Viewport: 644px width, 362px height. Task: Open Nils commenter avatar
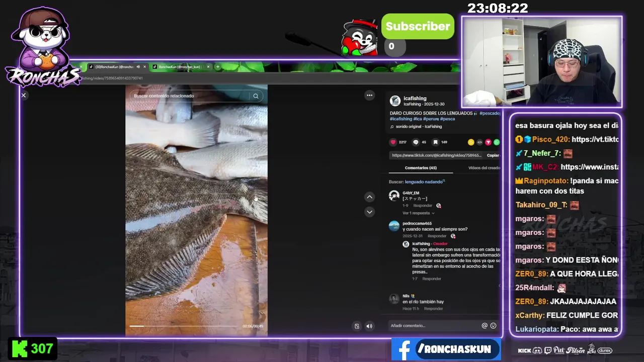pyautogui.click(x=394, y=299)
